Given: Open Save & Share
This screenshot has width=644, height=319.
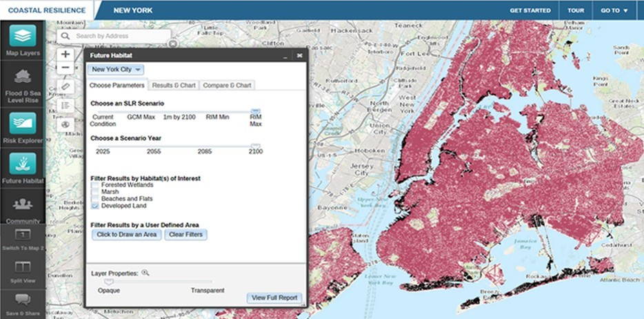Looking at the screenshot, I should tap(23, 303).
